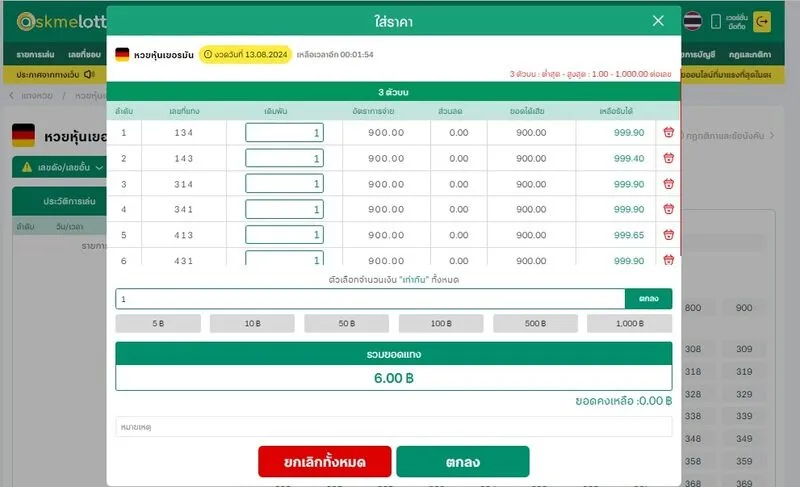Delete row 143 with the trash icon

(x=668, y=158)
